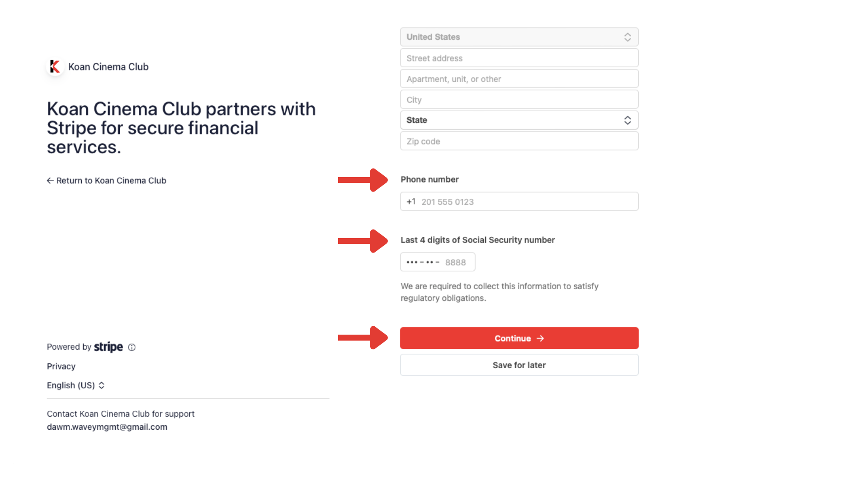Viewport: 868px width, 488px height.
Task: Click the back arrow before Return link
Action: pyautogui.click(x=50, y=181)
